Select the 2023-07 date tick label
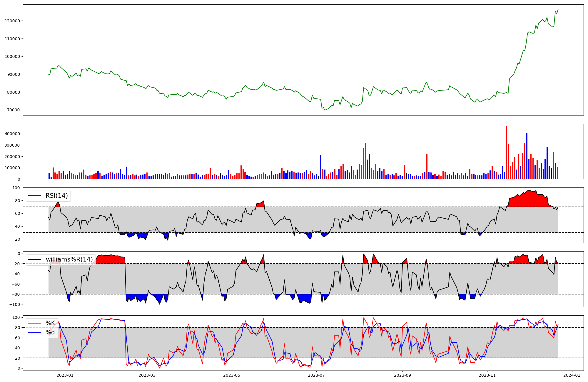The width and height of the screenshot is (588, 382). click(316, 375)
